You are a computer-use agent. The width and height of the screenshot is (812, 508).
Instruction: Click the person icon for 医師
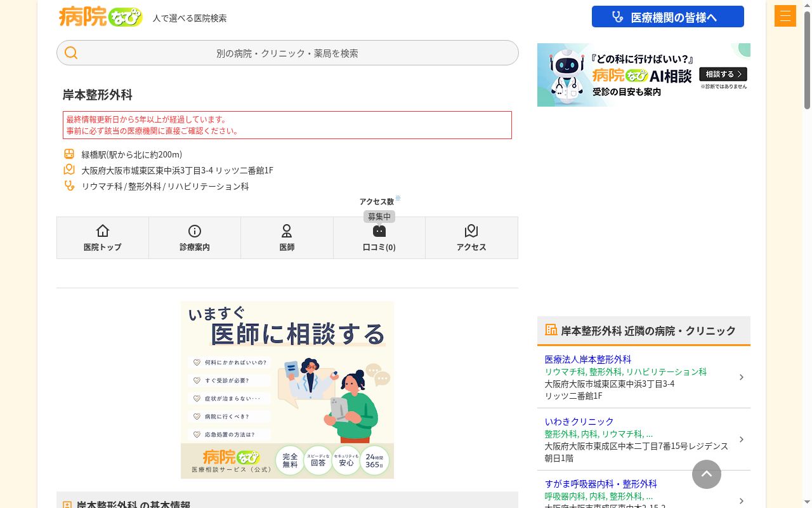coord(287,231)
